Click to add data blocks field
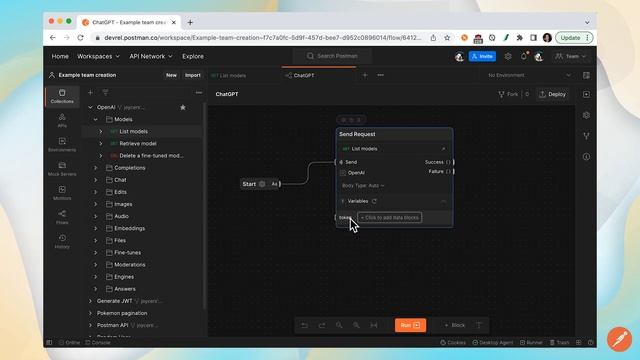This screenshot has height=360, width=640. [390, 218]
